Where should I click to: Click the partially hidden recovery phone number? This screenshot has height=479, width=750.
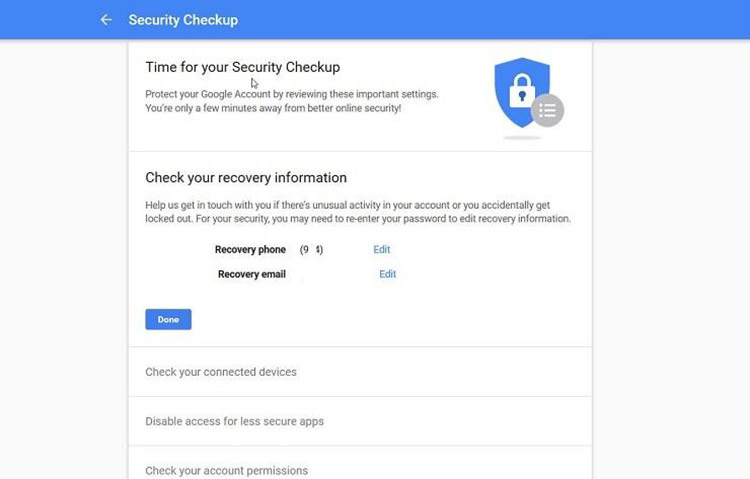click(312, 250)
